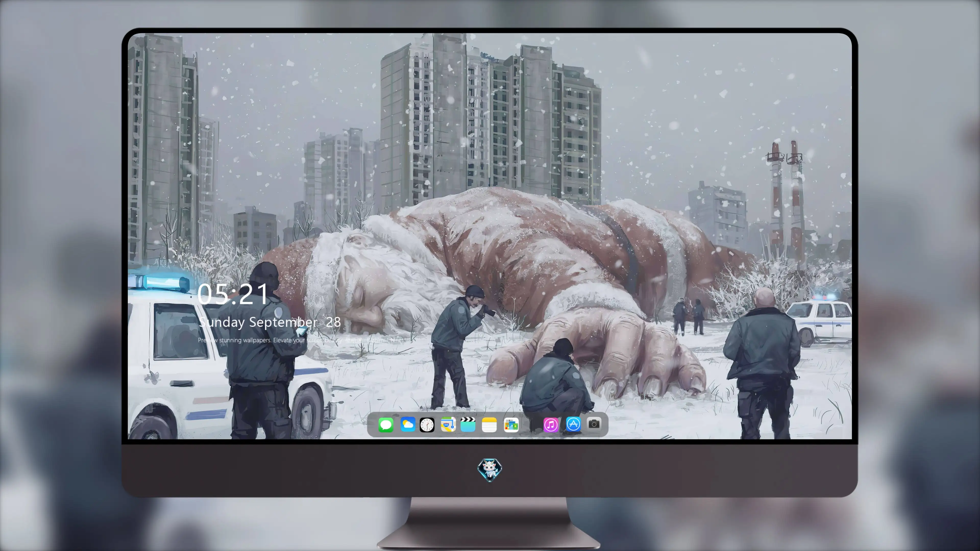Click the 05:21 clock display
This screenshot has width=980, height=551.
[x=233, y=294]
